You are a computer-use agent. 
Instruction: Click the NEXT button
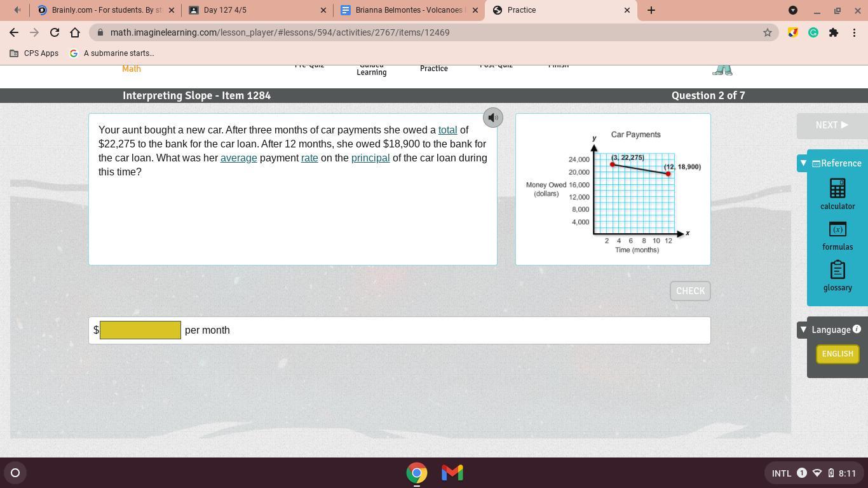click(832, 125)
